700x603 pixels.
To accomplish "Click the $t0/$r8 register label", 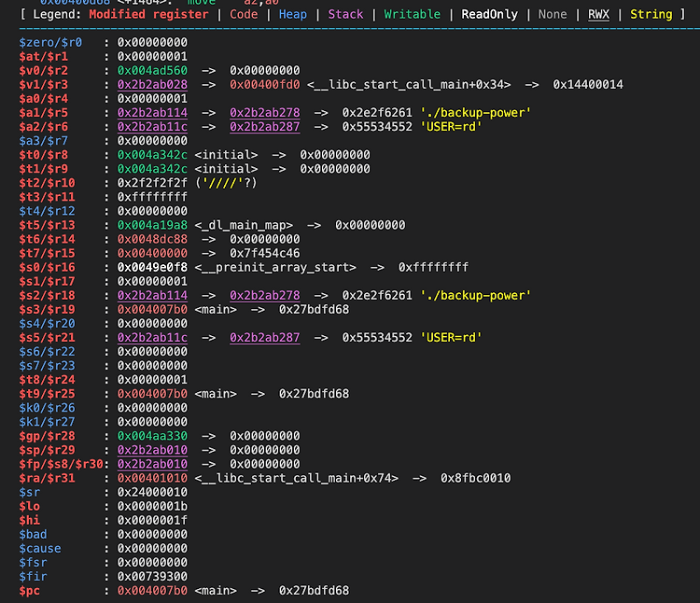I will tap(43, 155).
